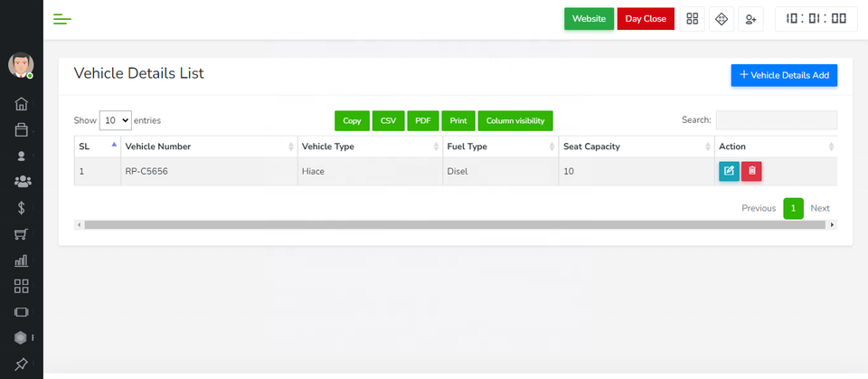Open the Column visibility menu
Viewport: 868px width, 379px height.
(515, 121)
